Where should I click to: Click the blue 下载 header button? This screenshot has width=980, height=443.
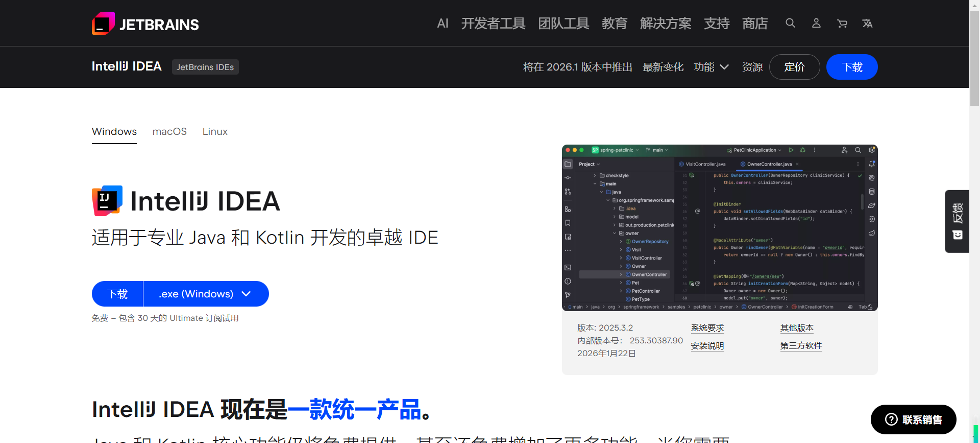[852, 67]
